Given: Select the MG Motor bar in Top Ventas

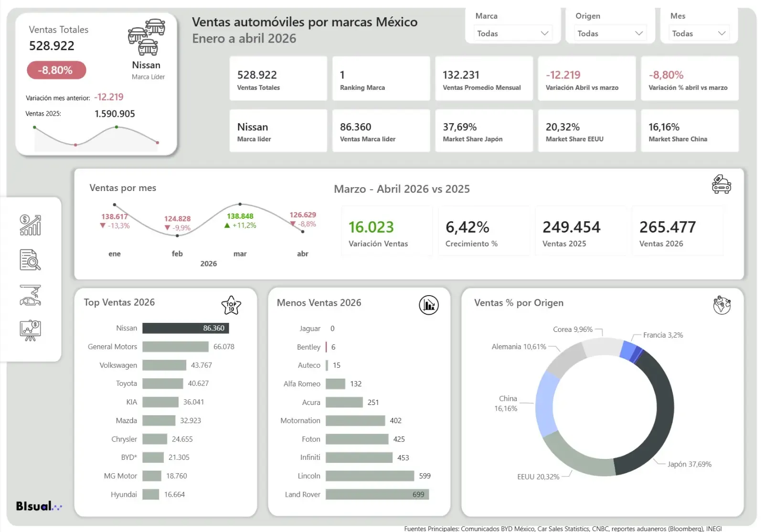Looking at the screenshot, I should (x=152, y=476).
